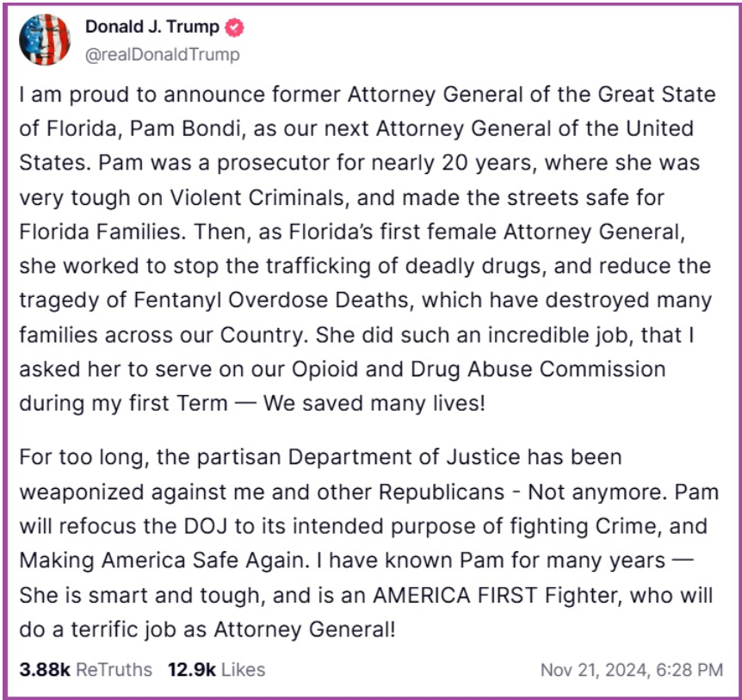View the 3.88k ReTruths list
The image size is (742, 700).
(x=85, y=669)
